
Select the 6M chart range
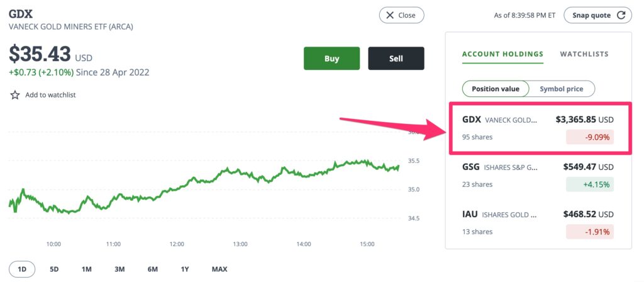click(152, 269)
